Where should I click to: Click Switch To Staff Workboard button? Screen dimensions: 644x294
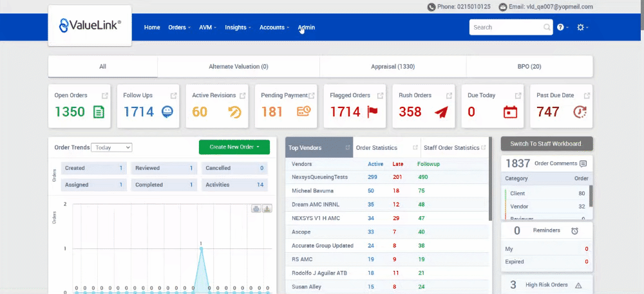(547, 143)
